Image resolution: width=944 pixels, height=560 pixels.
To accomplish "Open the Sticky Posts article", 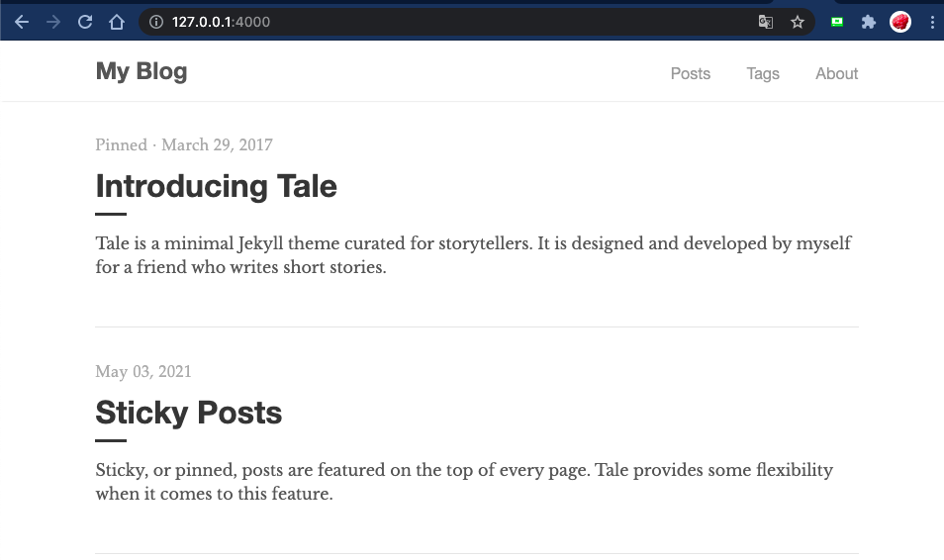I will point(188,414).
